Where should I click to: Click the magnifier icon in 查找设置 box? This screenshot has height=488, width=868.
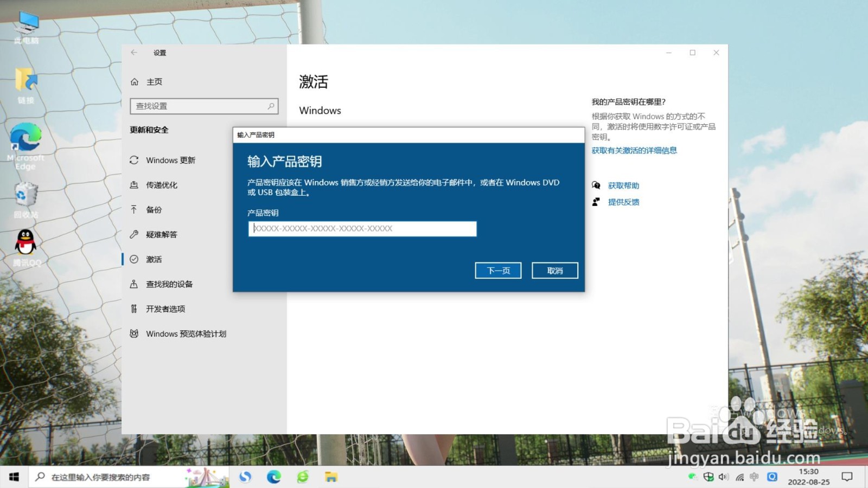pos(271,106)
